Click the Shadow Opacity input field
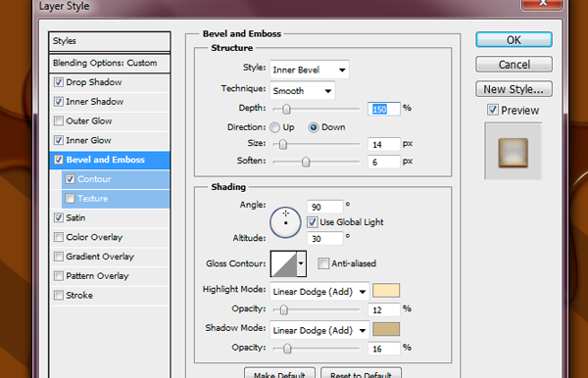The image size is (588, 378). coord(384,349)
